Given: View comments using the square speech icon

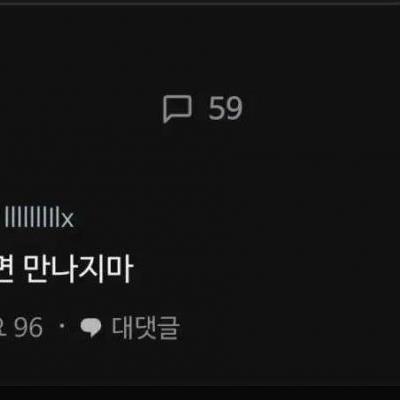Looking at the screenshot, I should click(x=177, y=109).
